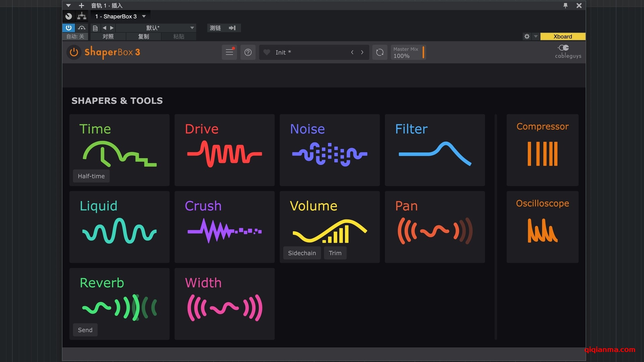Add the Filter shaper

(435, 150)
